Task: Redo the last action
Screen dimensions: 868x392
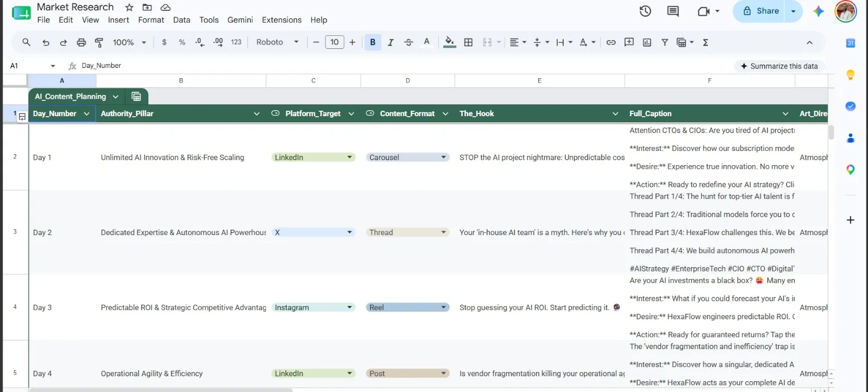Action: click(x=63, y=42)
